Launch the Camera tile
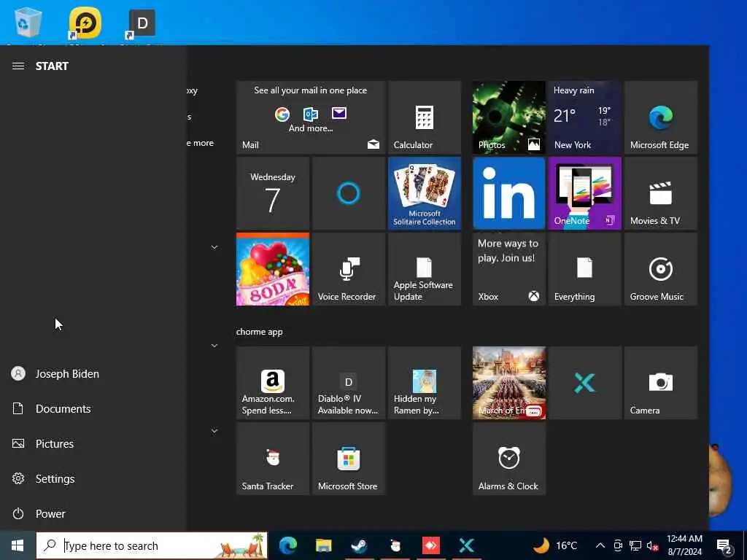The width and height of the screenshot is (747, 560). (x=661, y=383)
